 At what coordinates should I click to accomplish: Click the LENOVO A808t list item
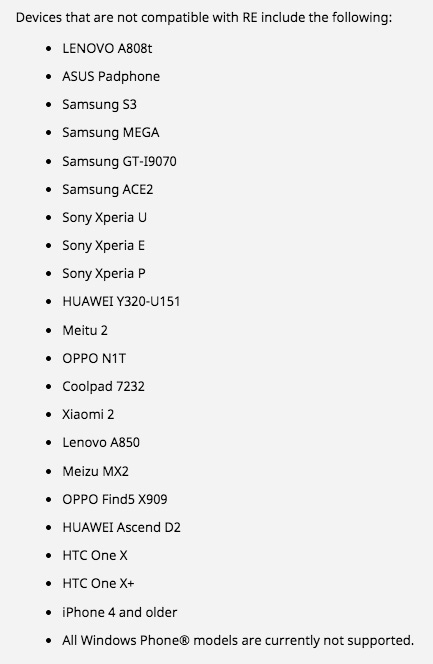pyautogui.click(x=107, y=48)
